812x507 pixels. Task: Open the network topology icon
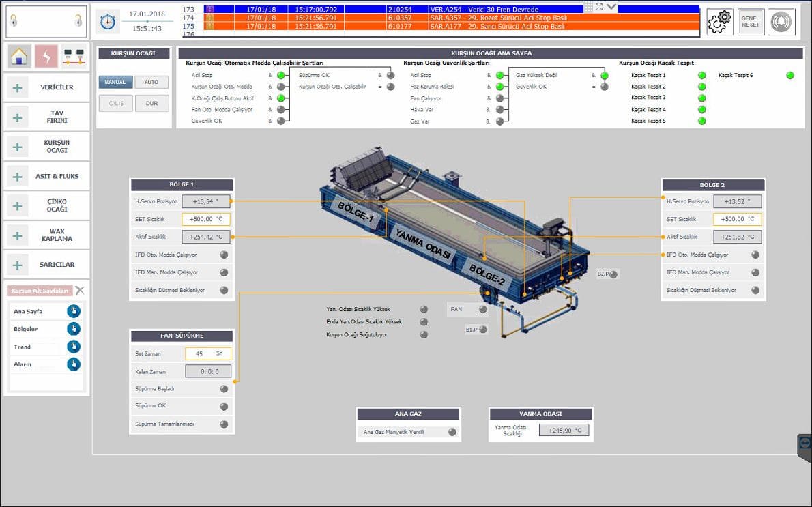pyautogui.click(x=74, y=56)
